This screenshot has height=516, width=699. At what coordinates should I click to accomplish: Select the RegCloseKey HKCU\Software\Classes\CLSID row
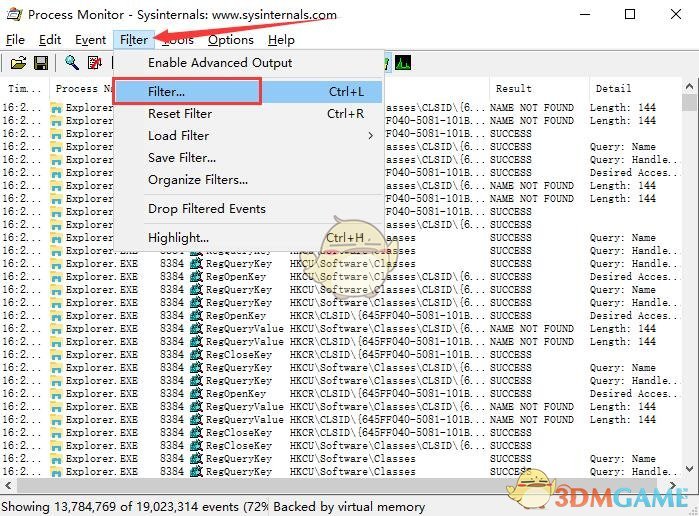[341, 446]
